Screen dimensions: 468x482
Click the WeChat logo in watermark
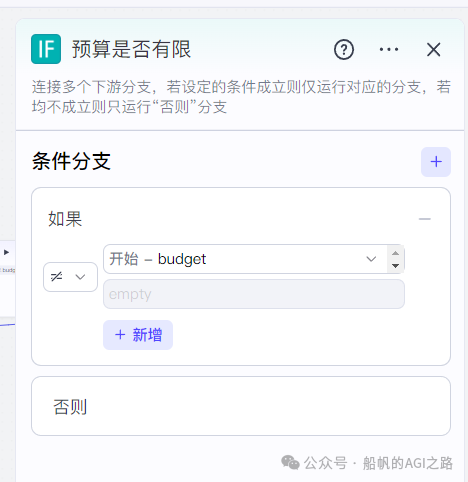290,463
